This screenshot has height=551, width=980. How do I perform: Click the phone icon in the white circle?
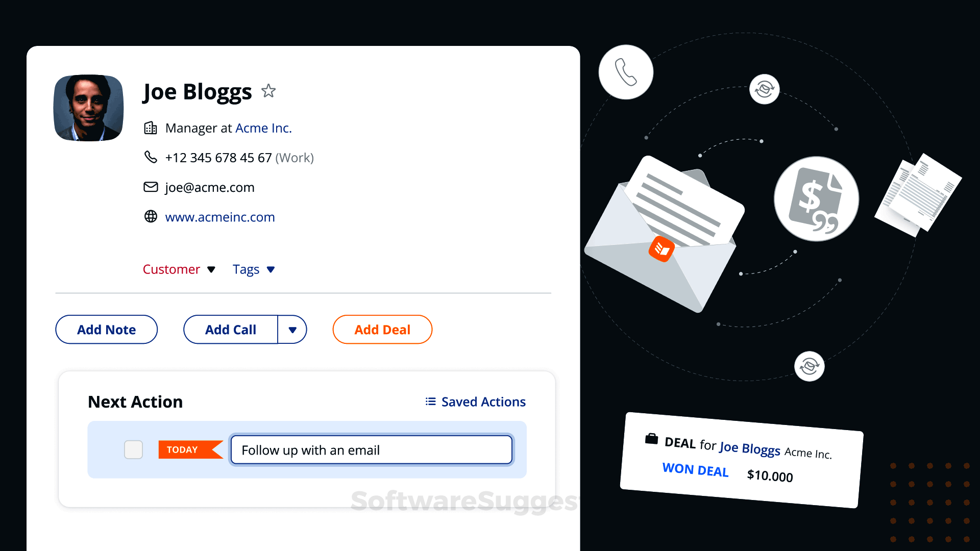[x=625, y=72]
